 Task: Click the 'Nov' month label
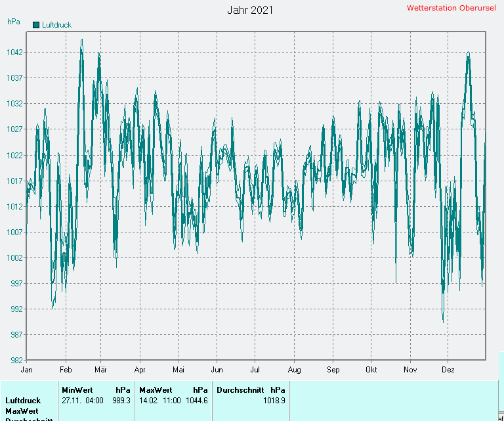pos(410,370)
